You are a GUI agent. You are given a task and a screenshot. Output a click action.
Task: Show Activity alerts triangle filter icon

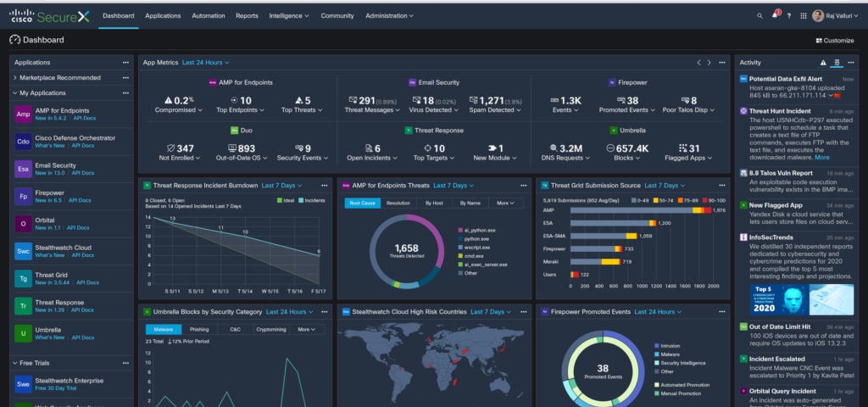pyautogui.click(x=823, y=63)
